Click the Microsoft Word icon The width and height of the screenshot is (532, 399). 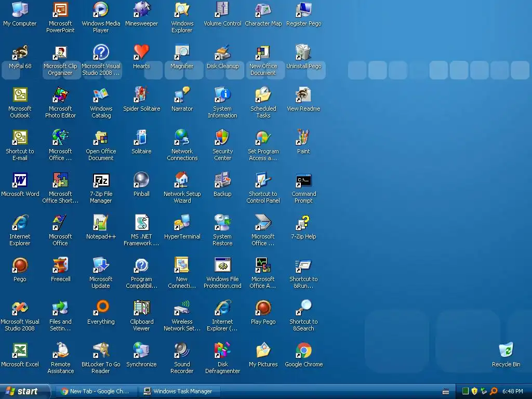click(x=20, y=180)
